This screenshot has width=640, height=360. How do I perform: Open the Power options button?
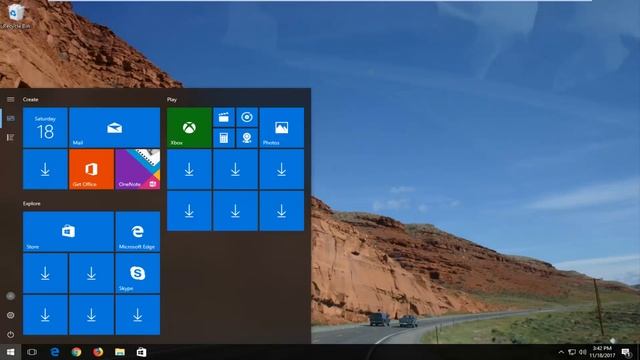[x=11, y=334]
